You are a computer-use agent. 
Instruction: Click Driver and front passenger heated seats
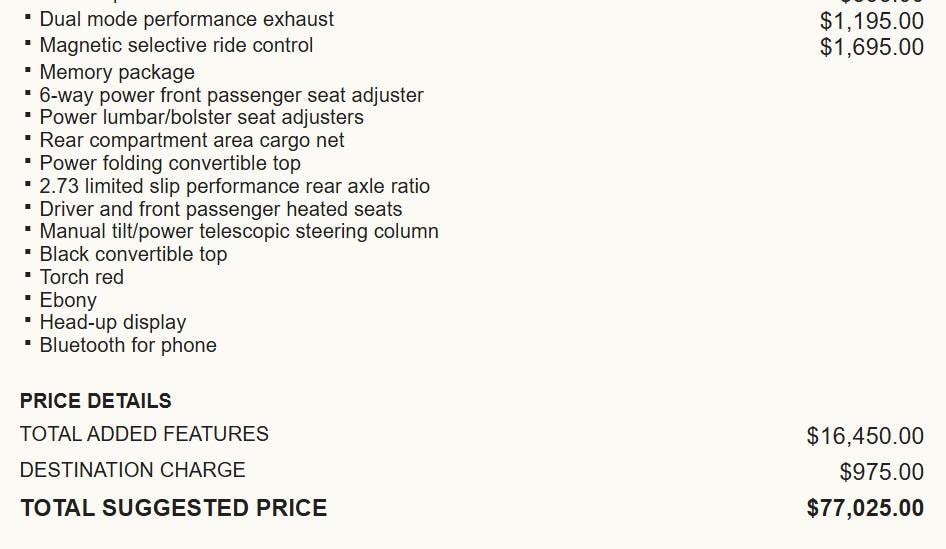pos(221,209)
